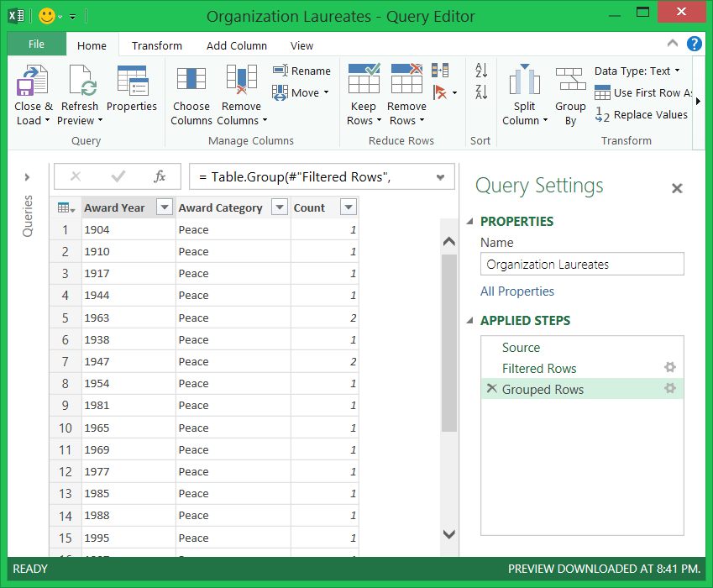Expand the Queries side pane
The height and width of the screenshot is (588, 713).
click(x=27, y=177)
